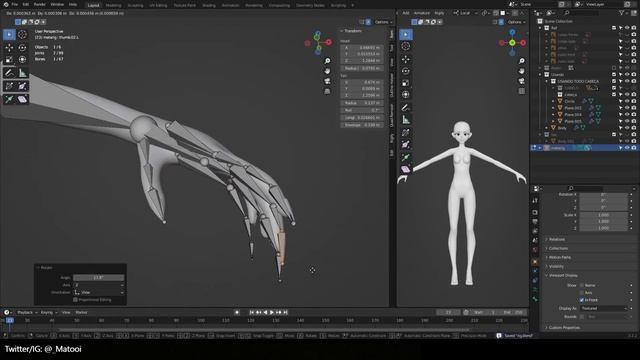Select the Rotate tool in left viewport
The height and width of the screenshot is (360, 640).
(x=22, y=48)
